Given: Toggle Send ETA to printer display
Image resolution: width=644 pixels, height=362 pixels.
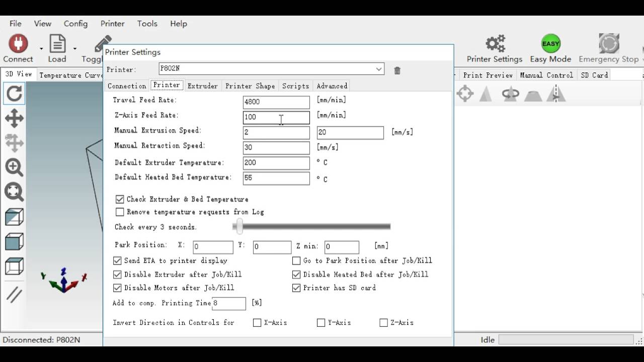Looking at the screenshot, I should (117, 261).
